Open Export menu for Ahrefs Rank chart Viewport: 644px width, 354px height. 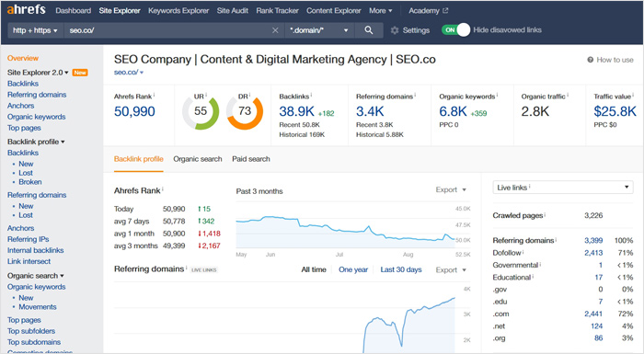pos(451,189)
